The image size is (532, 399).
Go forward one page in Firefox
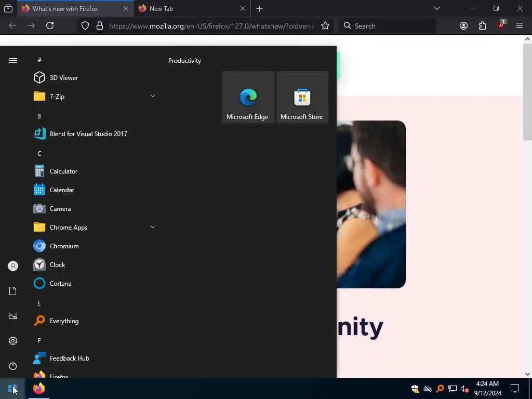(x=31, y=26)
